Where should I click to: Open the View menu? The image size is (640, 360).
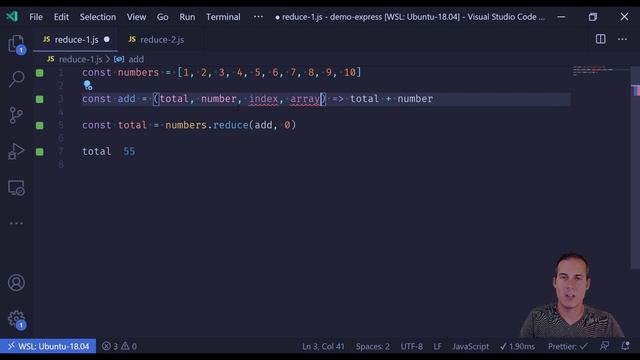(x=136, y=17)
